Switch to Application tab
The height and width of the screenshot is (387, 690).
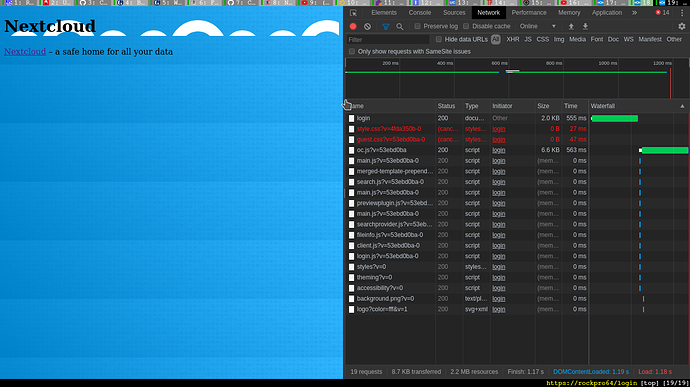pos(607,13)
